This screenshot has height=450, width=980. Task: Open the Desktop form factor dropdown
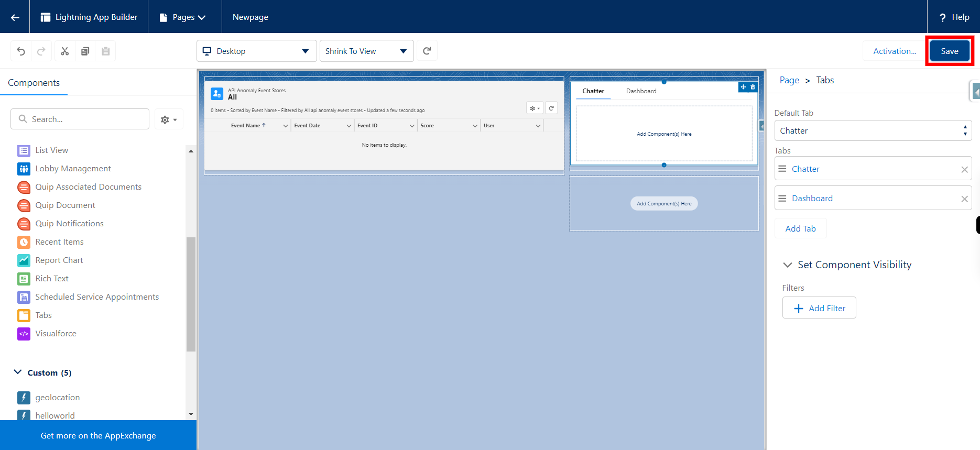pyautogui.click(x=257, y=51)
